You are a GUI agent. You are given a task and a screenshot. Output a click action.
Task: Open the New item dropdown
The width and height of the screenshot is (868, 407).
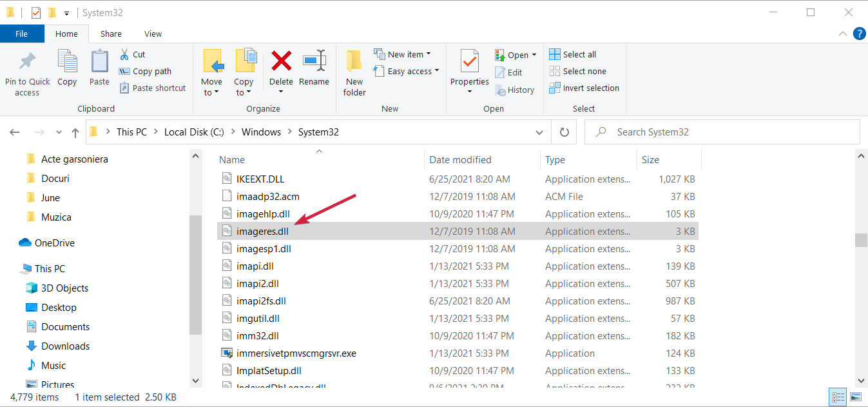(403, 54)
